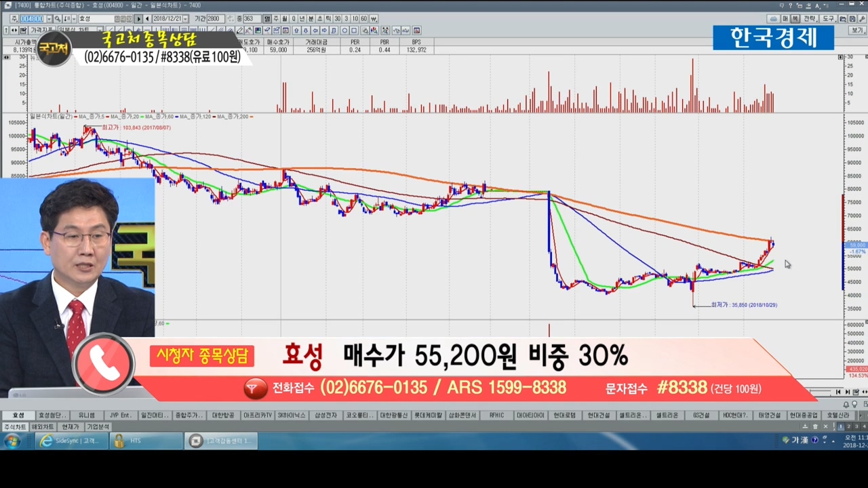This screenshot has width=868, height=488.
Task: Click the 색 color button
Action: (795, 19)
